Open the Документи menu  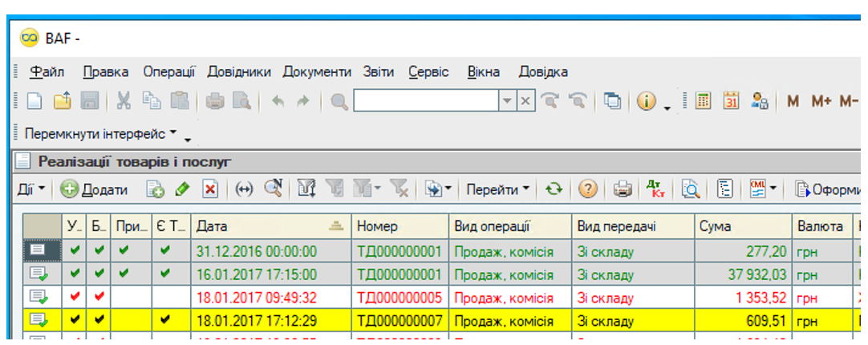tap(317, 72)
